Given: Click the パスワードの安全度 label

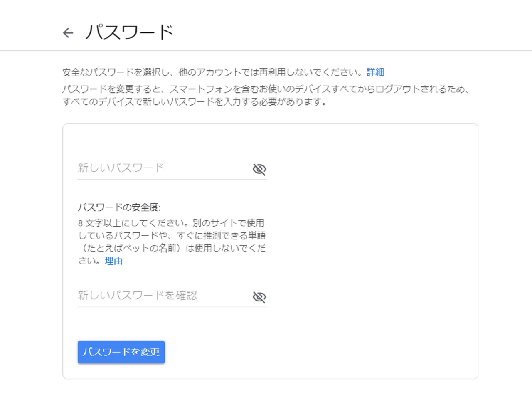Looking at the screenshot, I should 119,207.
